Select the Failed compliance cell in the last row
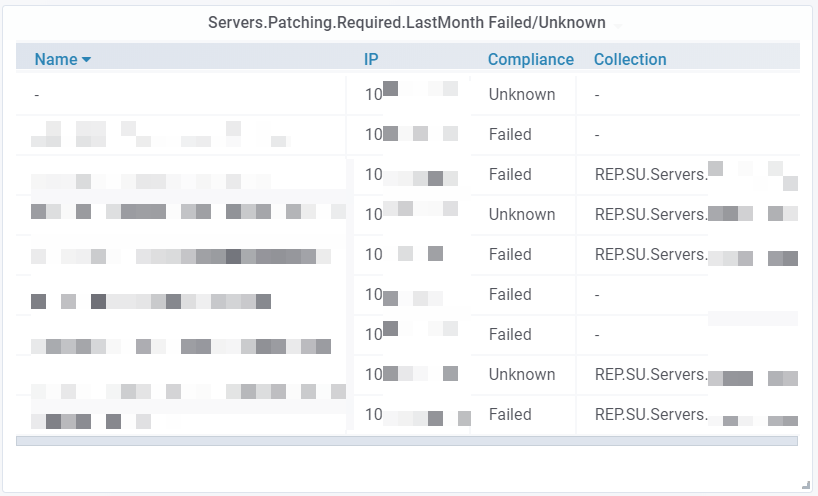This screenshot has height=496, width=818. [510, 415]
